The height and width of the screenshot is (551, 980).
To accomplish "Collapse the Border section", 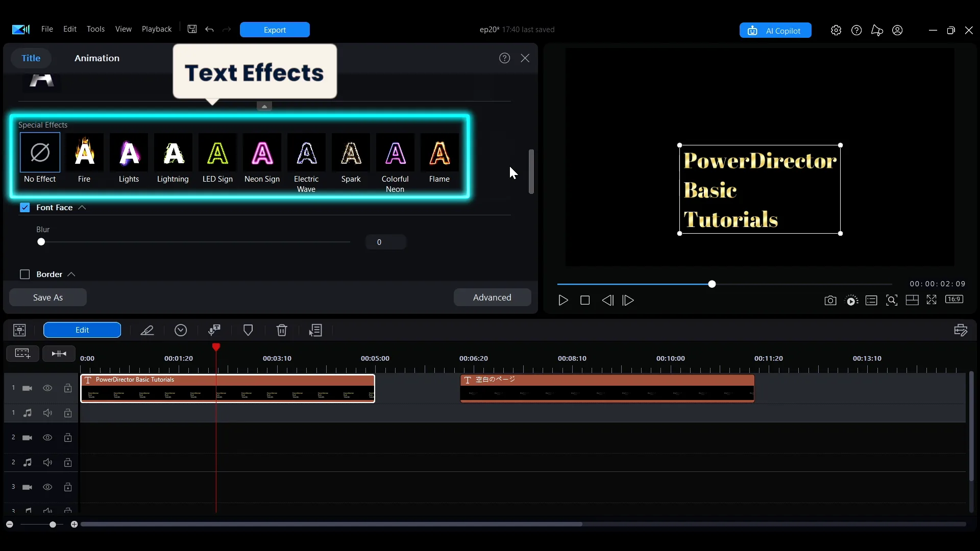I will 71,274.
